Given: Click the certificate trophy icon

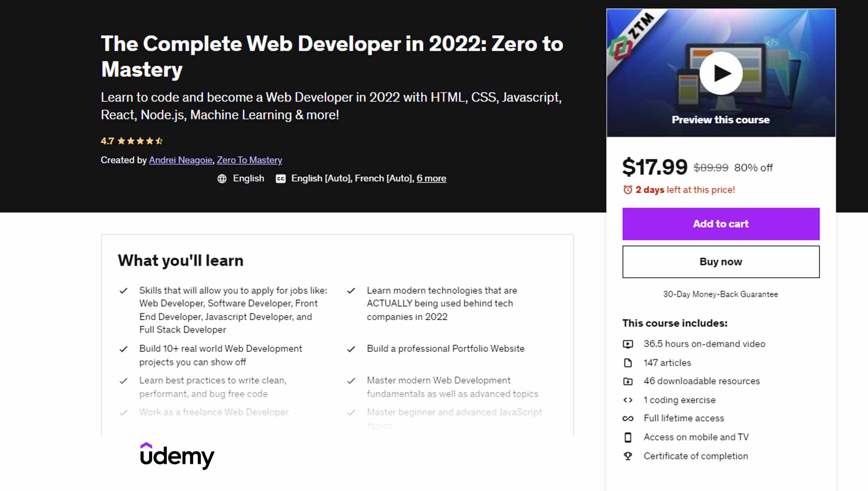Looking at the screenshot, I should (628, 456).
